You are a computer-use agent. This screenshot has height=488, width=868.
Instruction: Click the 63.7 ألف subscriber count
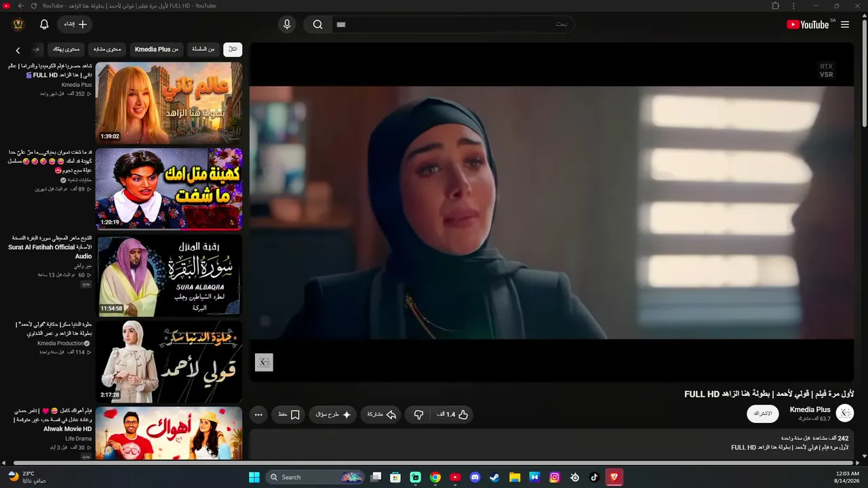point(814,420)
